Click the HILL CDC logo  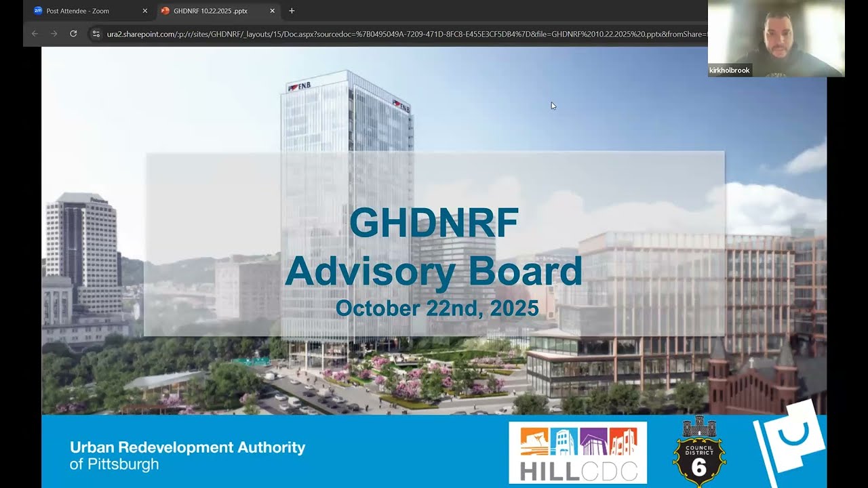click(x=578, y=452)
